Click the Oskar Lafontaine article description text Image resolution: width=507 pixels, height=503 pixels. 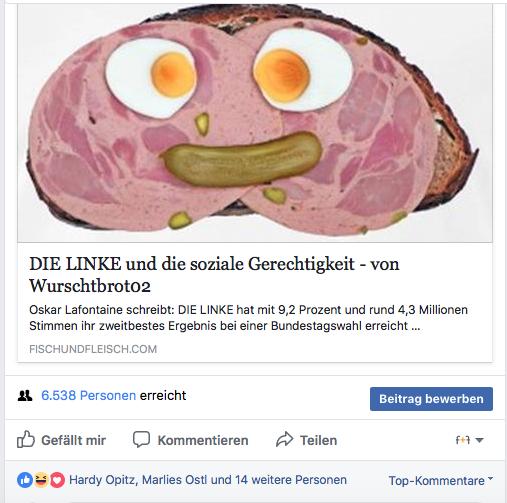(x=248, y=318)
